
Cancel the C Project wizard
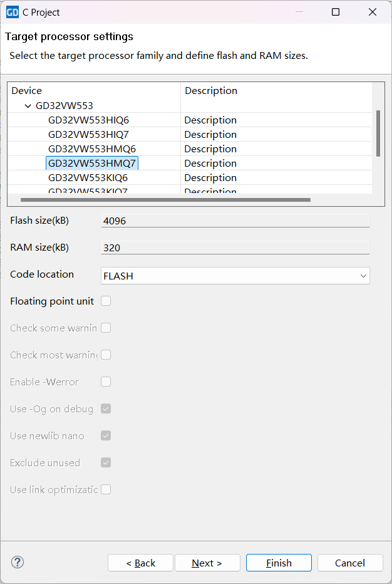(349, 563)
